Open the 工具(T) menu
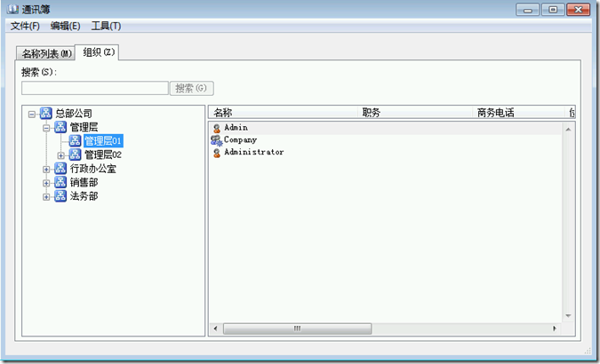 click(x=106, y=26)
